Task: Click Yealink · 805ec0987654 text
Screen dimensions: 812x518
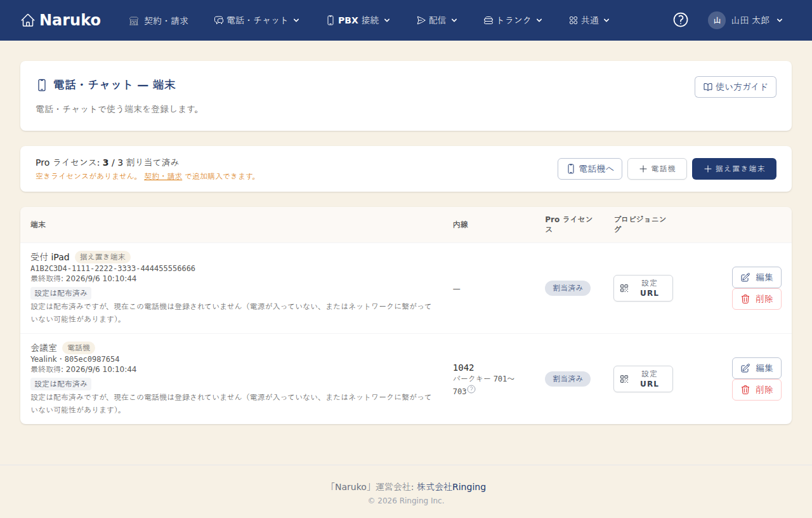Action: (75, 359)
